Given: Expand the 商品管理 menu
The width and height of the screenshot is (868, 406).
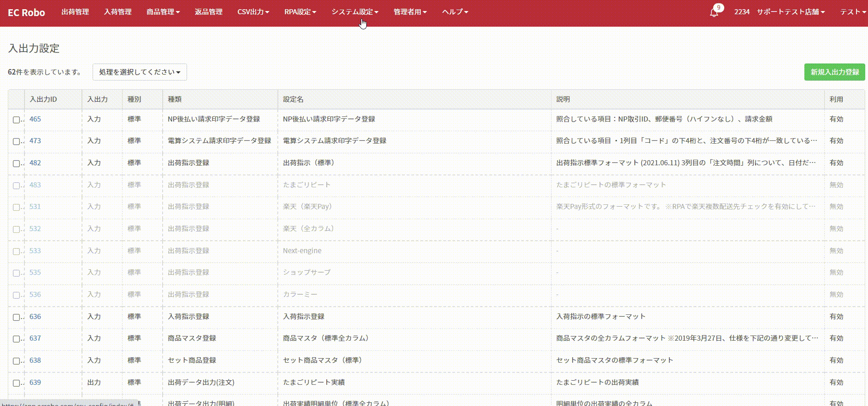Looking at the screenshot, I should click(x=163, y=12).
